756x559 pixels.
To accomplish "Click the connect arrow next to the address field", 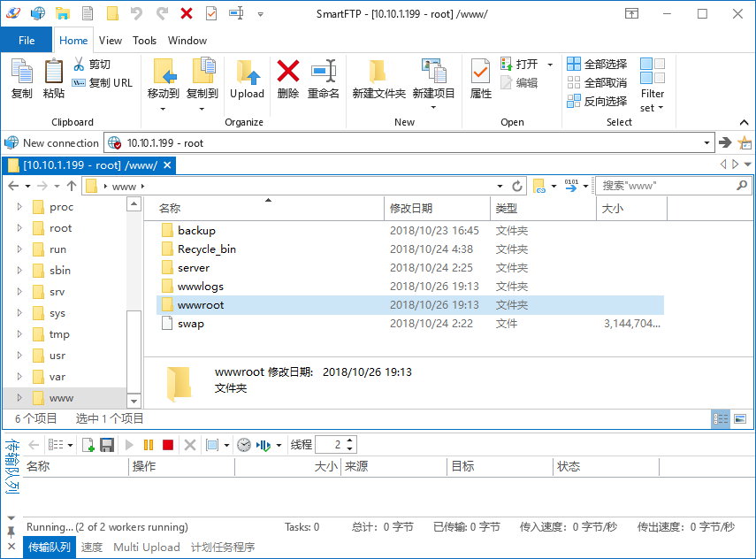I will [725, 142].
